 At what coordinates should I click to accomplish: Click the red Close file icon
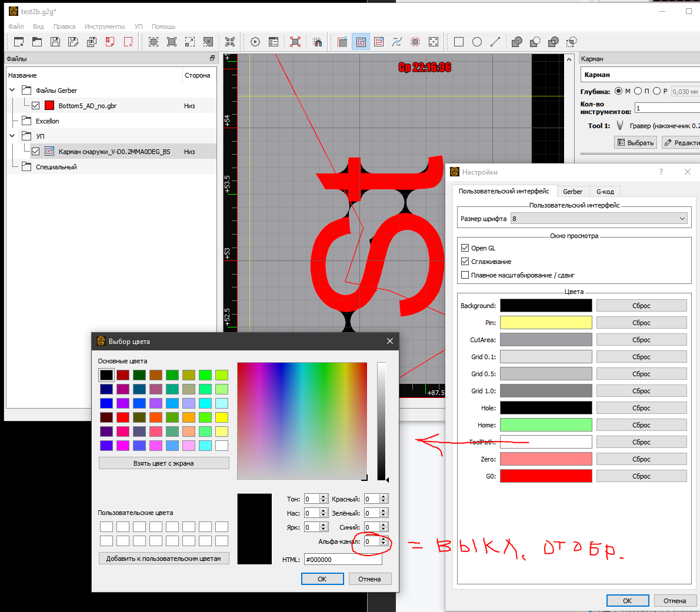[x=128, y=42]
